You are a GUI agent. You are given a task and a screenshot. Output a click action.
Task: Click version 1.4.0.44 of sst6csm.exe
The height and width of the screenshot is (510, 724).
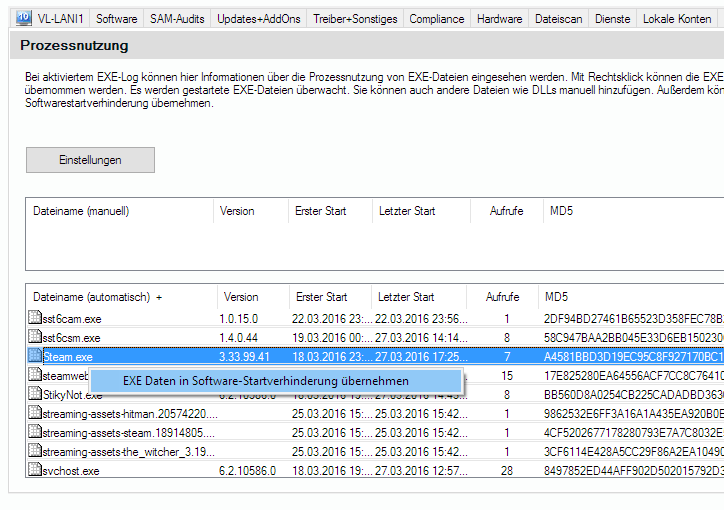click(x=238, y=338)
